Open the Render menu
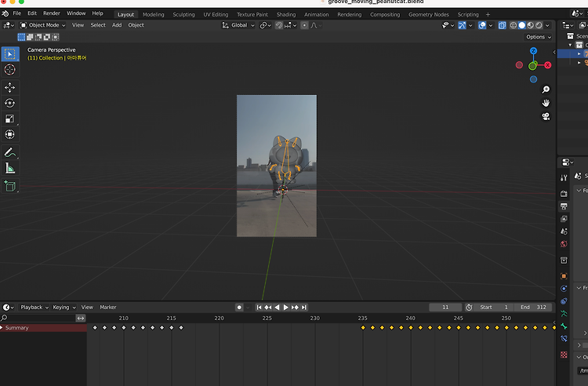588x386 pixels. click(x=51, y=13)
